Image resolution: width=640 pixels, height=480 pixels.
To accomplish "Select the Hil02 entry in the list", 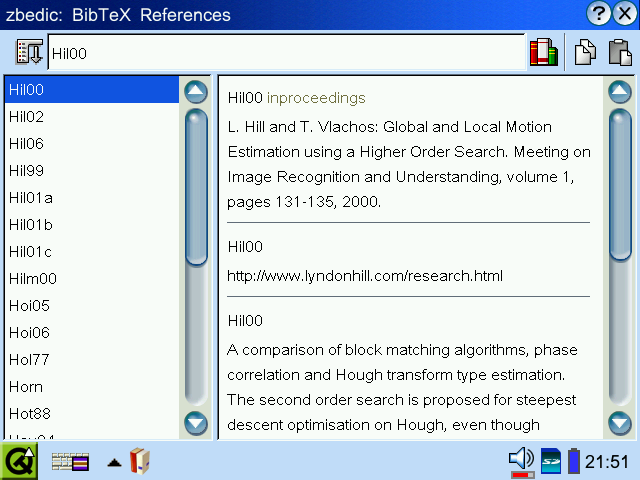I will [27, 117].
